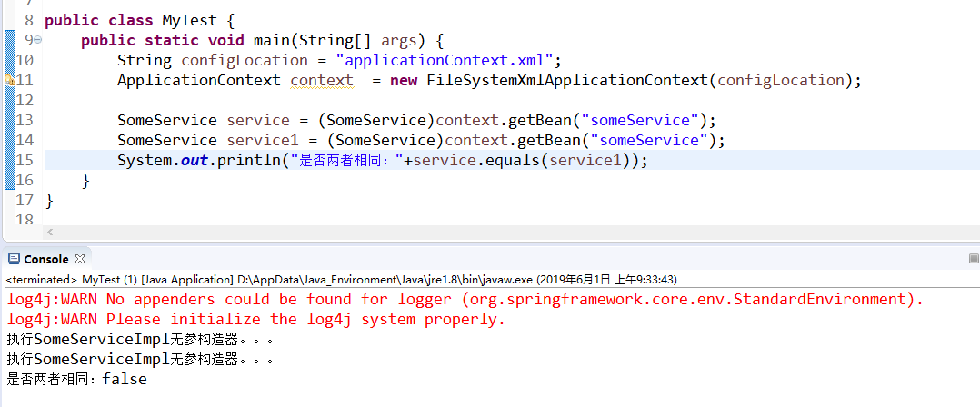Click line number 15 in the gutter
The image size is (980, 407).
pyautogui.click(x=25, y=160)
